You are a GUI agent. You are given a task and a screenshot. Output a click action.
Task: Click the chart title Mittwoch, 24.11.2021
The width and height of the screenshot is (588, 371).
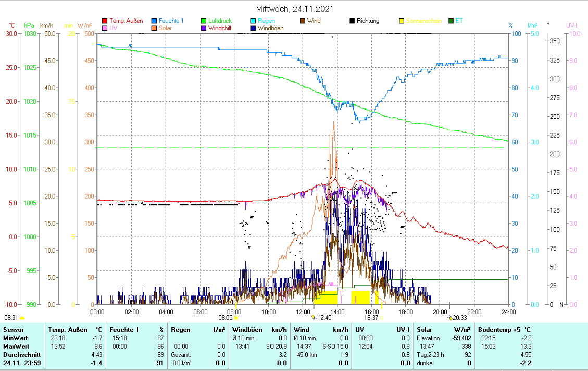(295, 9)
